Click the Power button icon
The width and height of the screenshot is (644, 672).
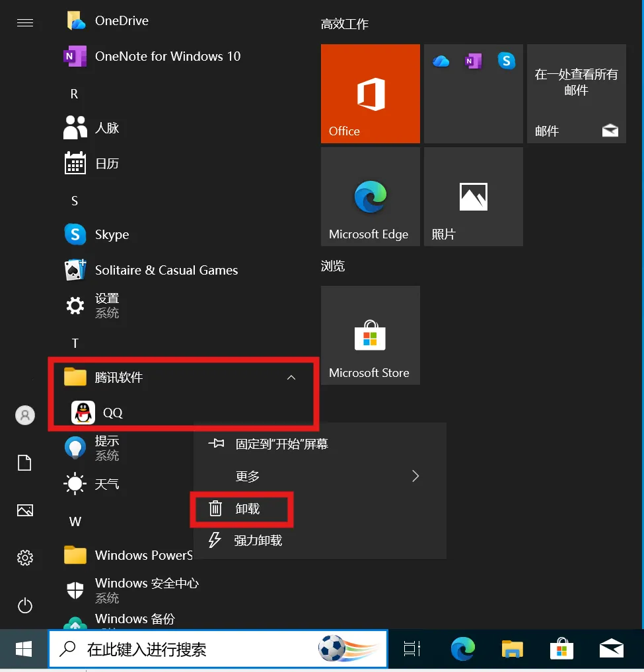25,605
